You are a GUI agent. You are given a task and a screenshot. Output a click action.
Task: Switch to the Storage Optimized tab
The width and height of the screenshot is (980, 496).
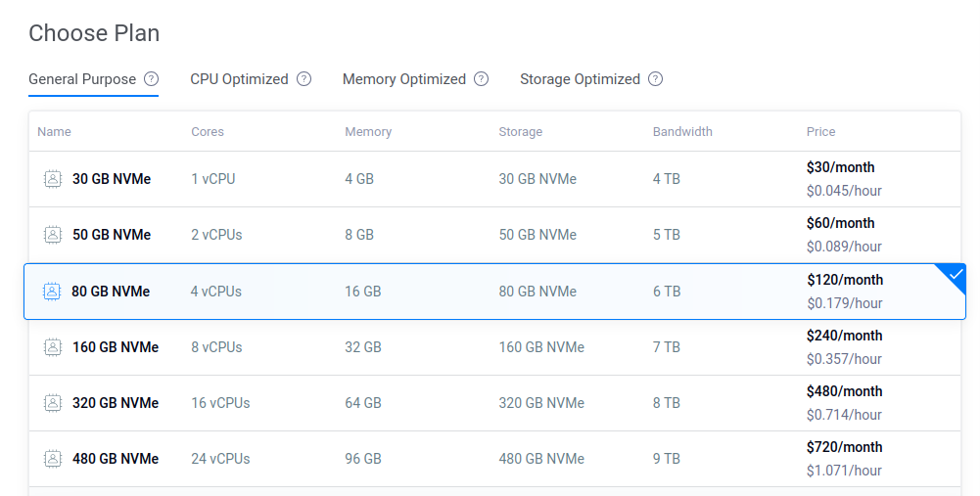click(580, 79)
